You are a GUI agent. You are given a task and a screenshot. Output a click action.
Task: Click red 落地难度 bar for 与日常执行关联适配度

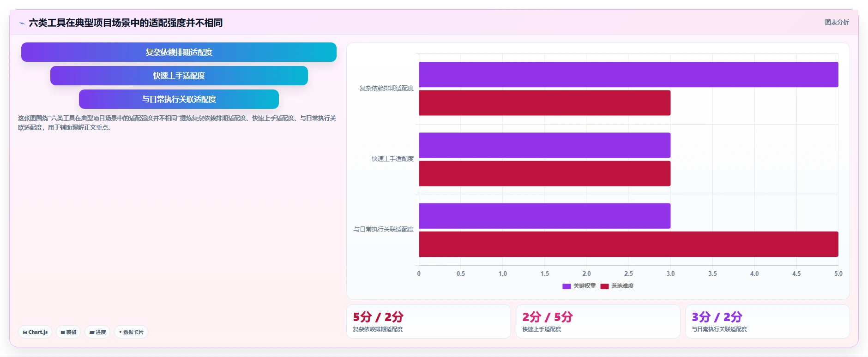tap(628, 244)
